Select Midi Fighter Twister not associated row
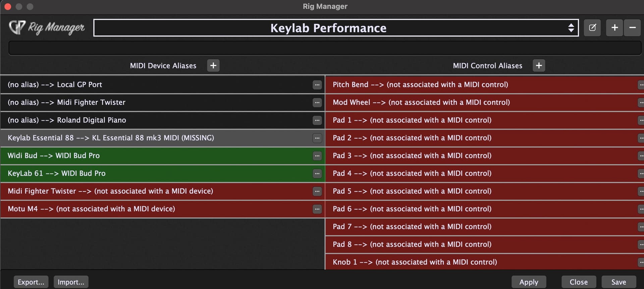Image resolution: width=644 pixels, height=289 pixels. [x=162, y=191]
